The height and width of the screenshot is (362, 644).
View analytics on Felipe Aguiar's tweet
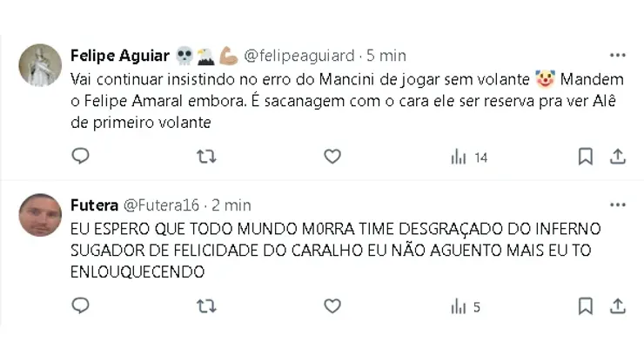coord(468,158)
